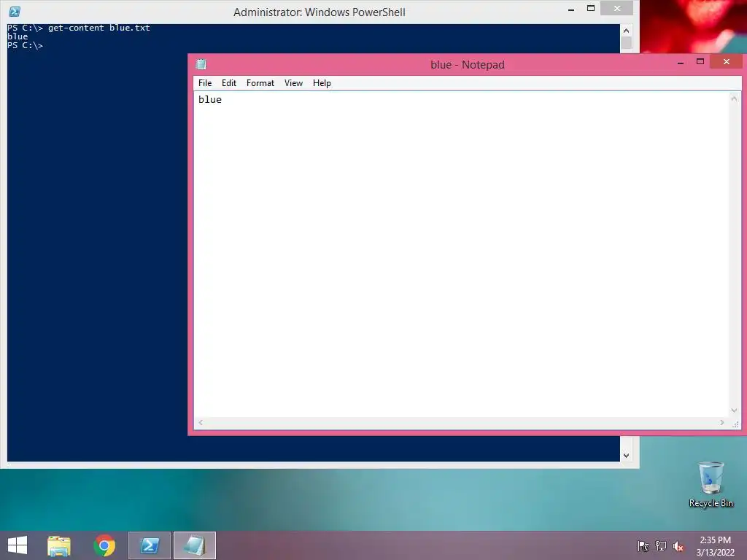Click the PowerShell scrollbar thumb
The image size is (747, 560).
point(626,42)
